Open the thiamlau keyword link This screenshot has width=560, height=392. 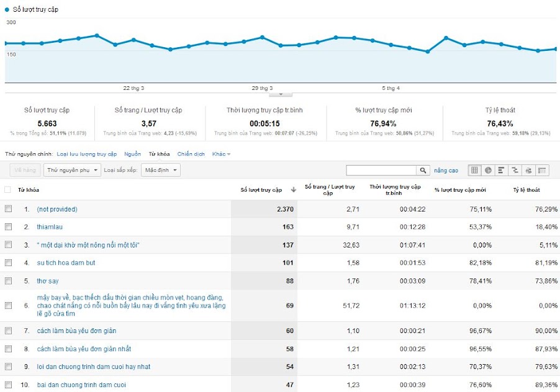[50, 227]
